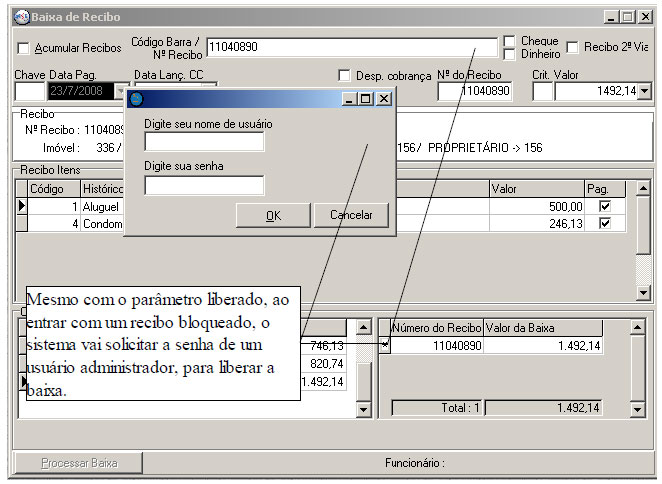Click the Processar Baixa button
Image resolution: width=662 pixels, height=484 pixels.
pos(79,463)
